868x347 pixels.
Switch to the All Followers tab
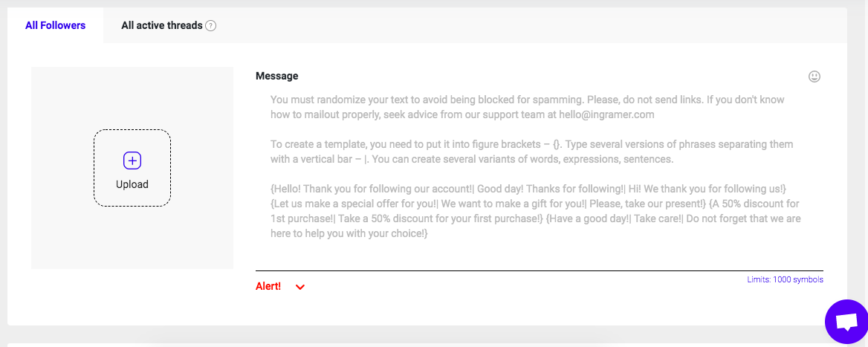(x=55, y=25)
